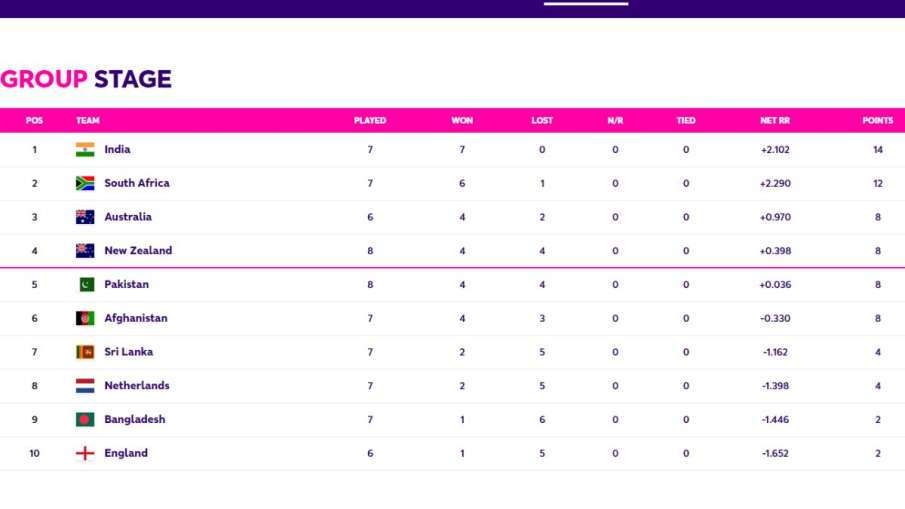This screenshot has height=509, width=905.
Task: Click the PLAYED column header
Action: click(370, 121)
